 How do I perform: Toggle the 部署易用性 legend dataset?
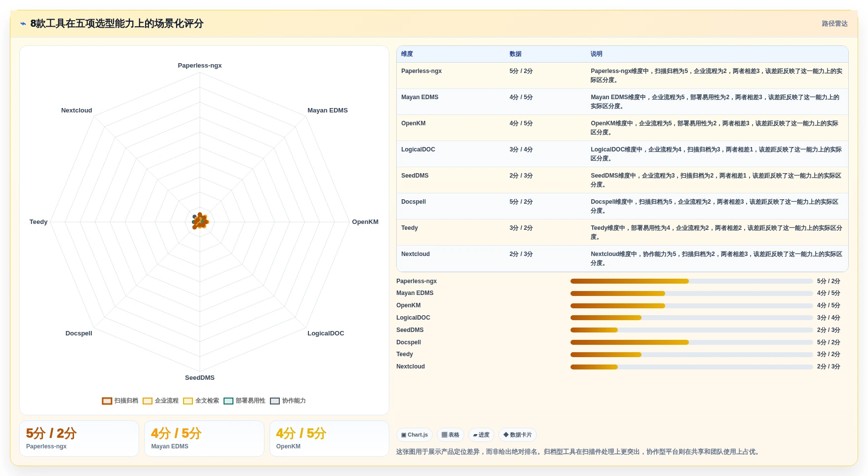click(x=244, y=401)
